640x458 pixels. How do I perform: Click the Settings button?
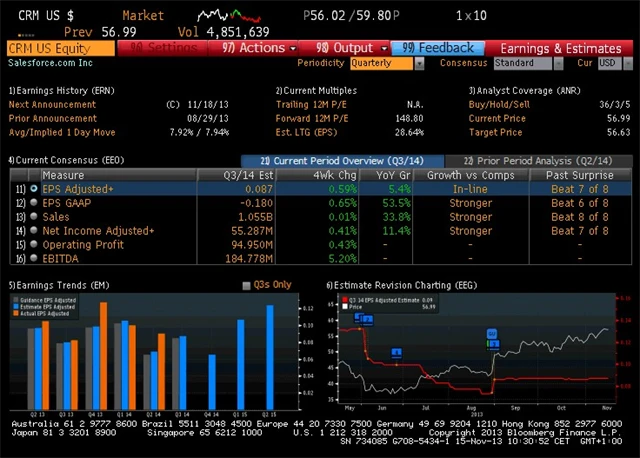click(162, 47)
